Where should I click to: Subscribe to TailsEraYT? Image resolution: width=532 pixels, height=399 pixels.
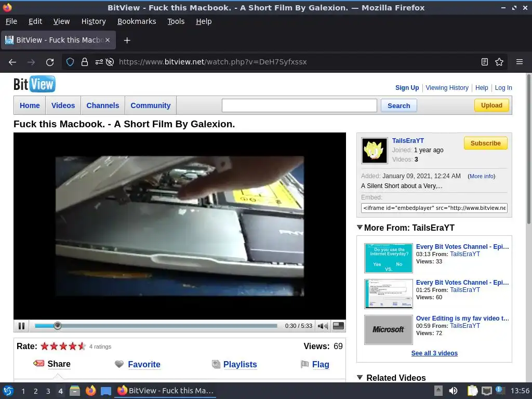486,143
